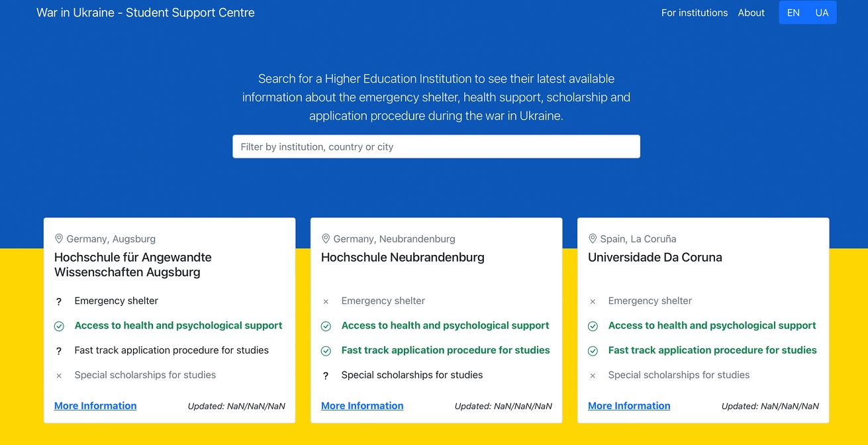Click the Spain, La Coruña location text

pyautogui.click(x=638, y=239)
